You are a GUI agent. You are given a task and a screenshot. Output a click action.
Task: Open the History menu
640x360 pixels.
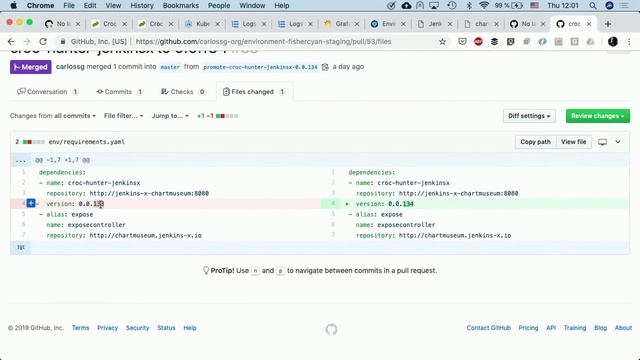click(142, 5)
